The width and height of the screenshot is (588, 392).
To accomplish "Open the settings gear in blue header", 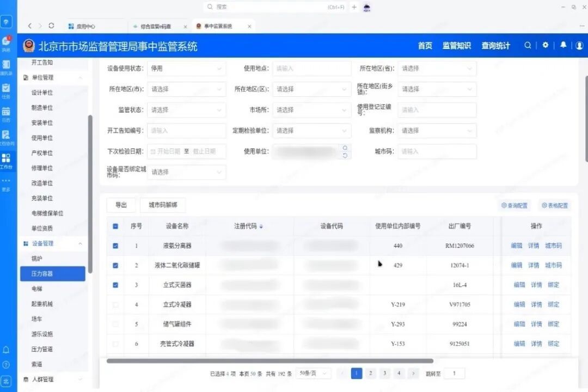I will [x=545, y=46].
